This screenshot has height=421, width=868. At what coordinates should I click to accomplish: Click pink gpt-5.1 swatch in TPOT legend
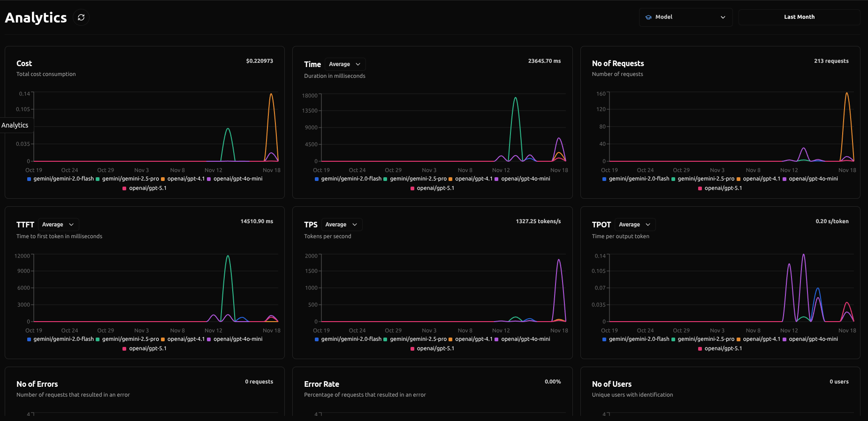point(700,349)
